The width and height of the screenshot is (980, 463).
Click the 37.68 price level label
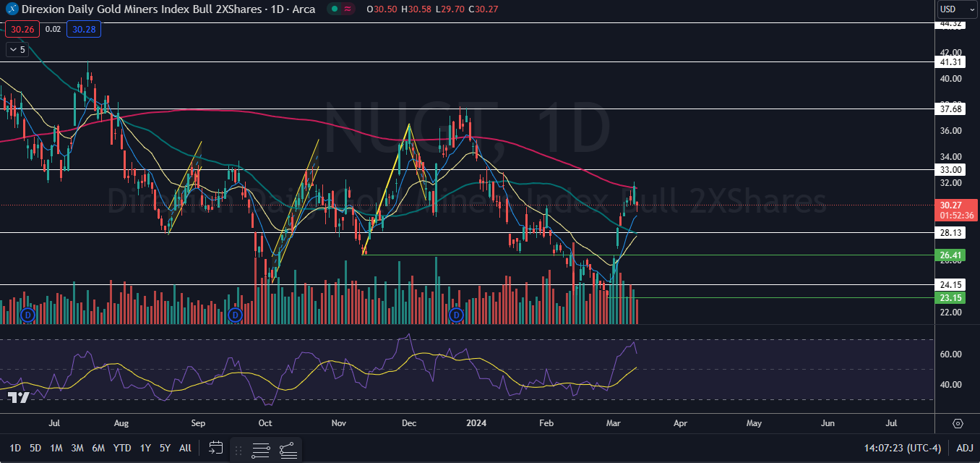[x=950, y=109]
